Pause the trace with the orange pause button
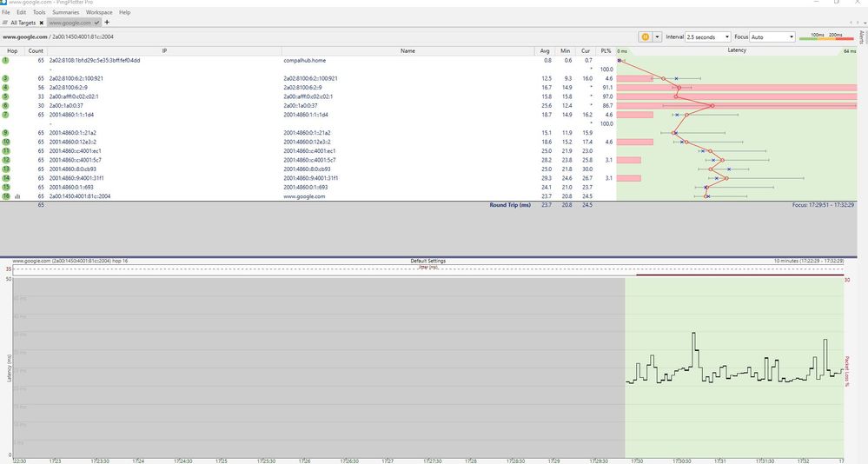 coord(645,36)
